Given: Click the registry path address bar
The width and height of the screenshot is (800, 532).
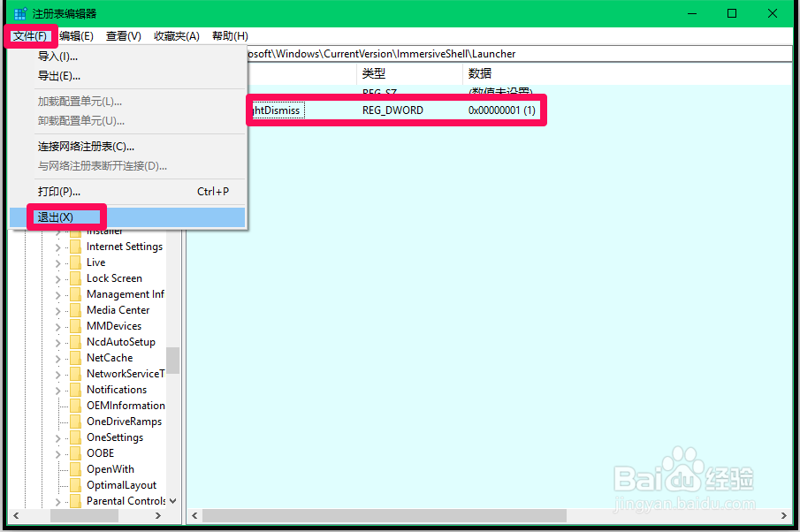Looking at the screenshot, I should pos(520,54).
